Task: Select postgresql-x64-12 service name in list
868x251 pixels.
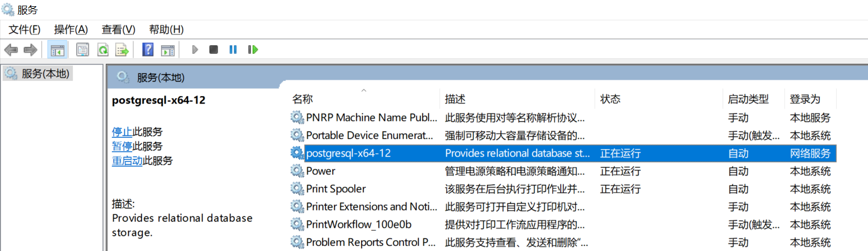Action: (348, 153)
